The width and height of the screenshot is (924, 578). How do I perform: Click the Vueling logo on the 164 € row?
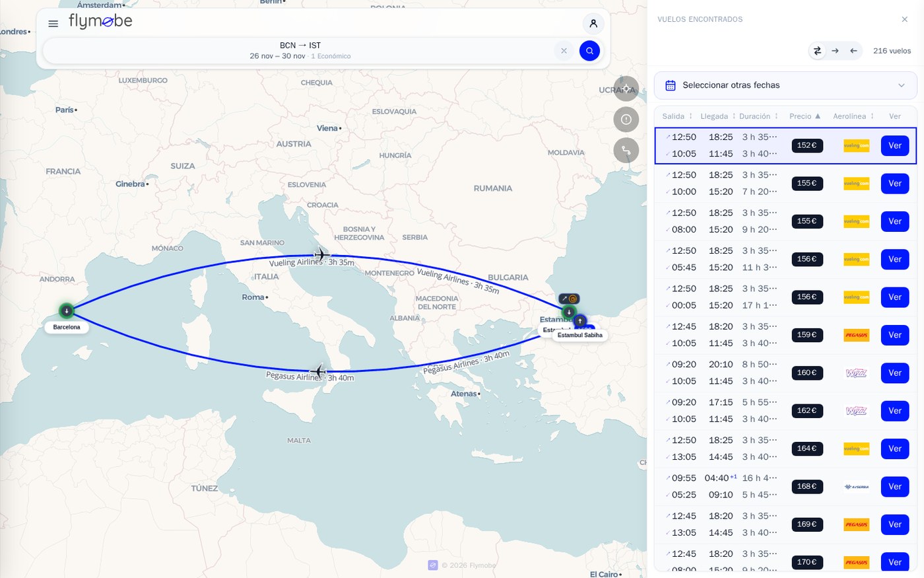coord(857,449)
